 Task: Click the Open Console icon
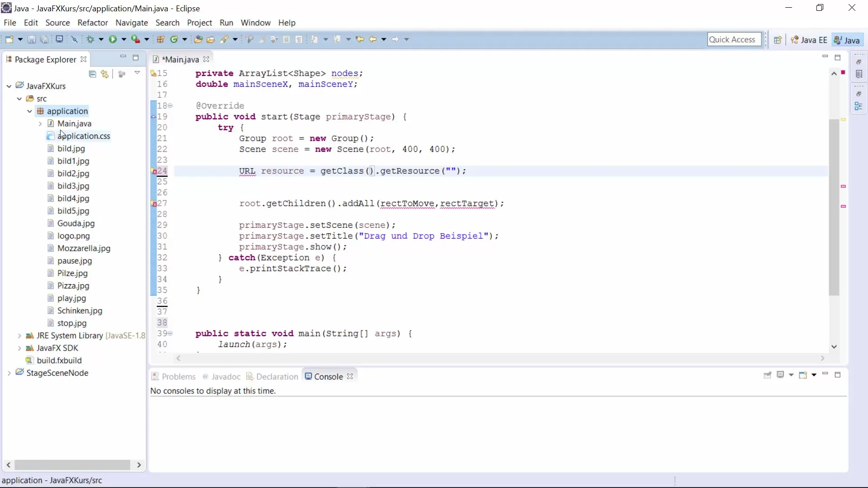pos(803,375)
